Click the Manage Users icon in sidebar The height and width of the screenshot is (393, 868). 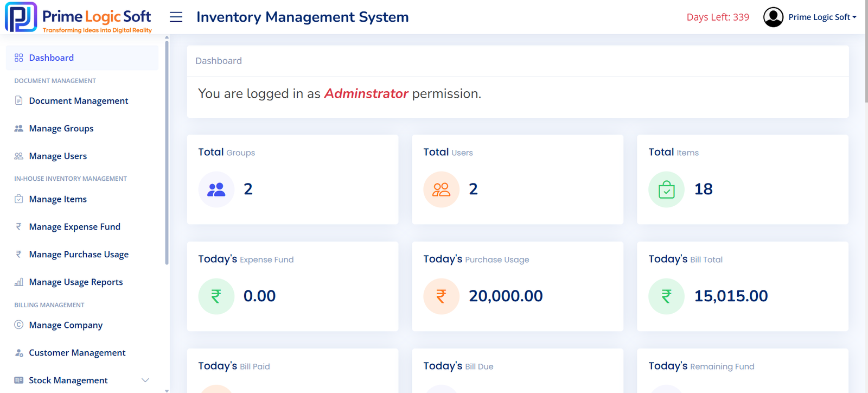(19, 156)
